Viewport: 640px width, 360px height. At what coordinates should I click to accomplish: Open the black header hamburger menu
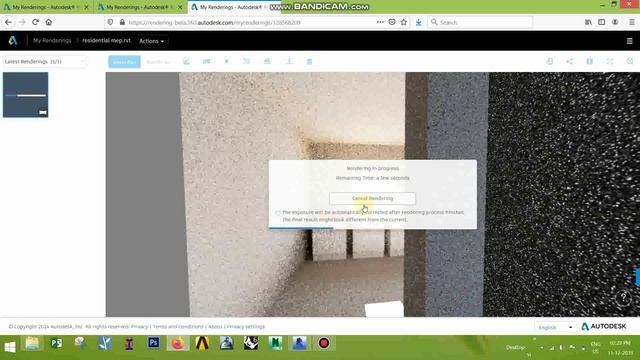click(629, 41)
